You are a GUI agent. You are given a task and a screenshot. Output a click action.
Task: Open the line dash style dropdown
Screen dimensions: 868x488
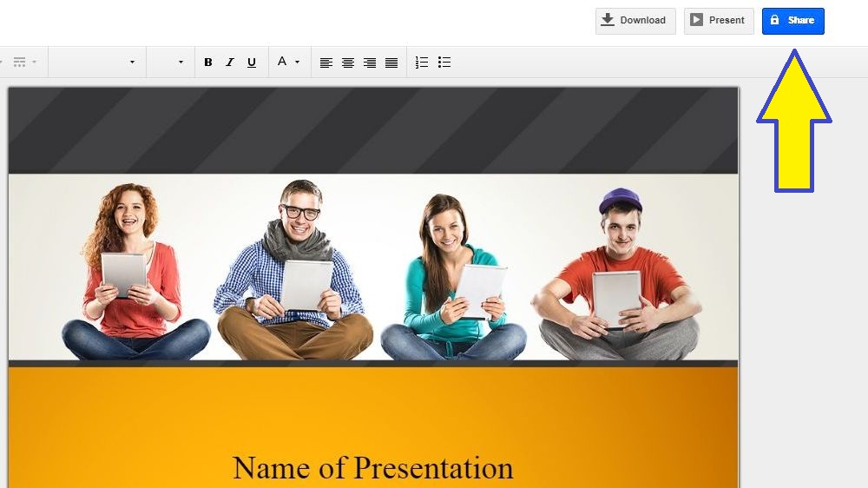pyautogui.click(x=25, y=62)
